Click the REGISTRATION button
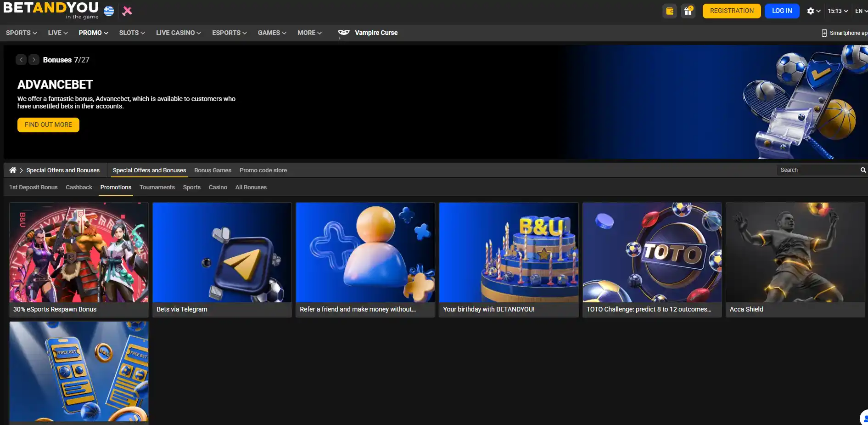 732,11
